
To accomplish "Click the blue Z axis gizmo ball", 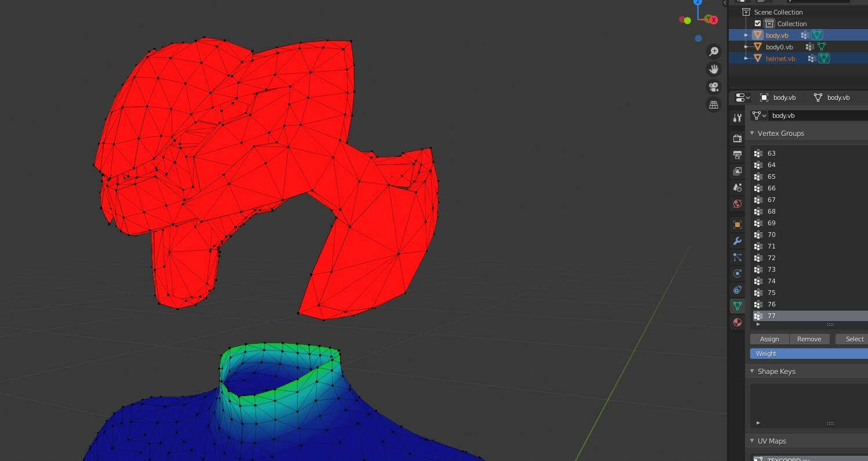I will tap(698, 2).
